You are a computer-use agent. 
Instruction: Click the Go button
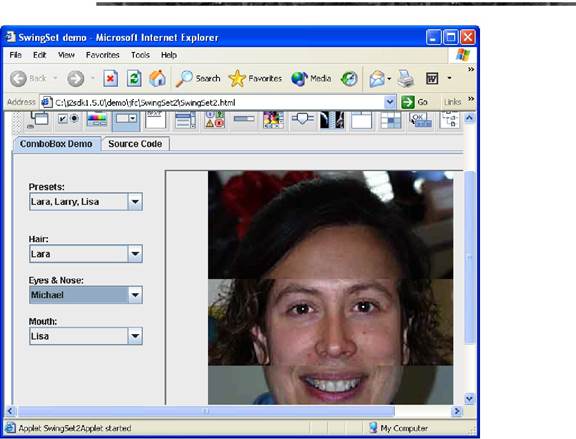[414, 102]
